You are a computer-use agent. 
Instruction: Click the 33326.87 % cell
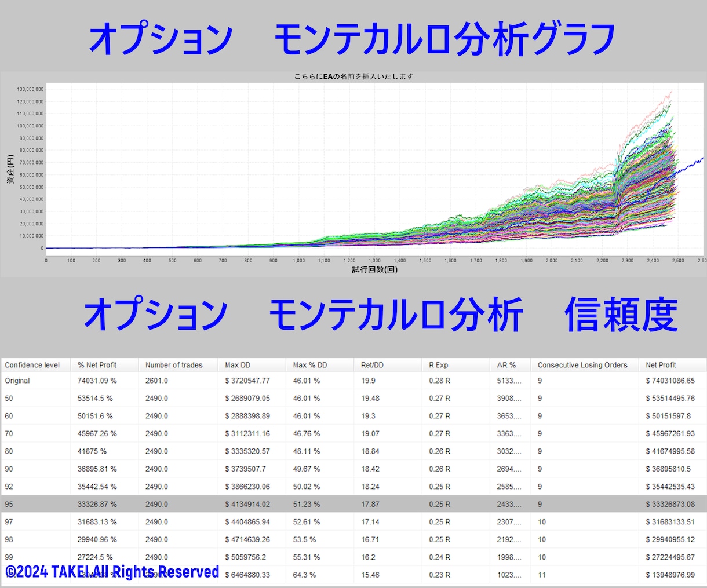(97, 504)
